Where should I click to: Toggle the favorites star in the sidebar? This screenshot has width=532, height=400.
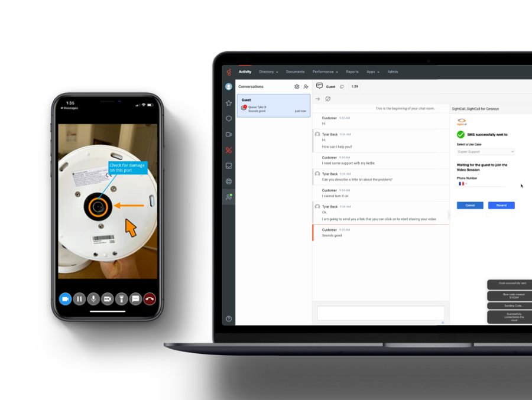228,102
